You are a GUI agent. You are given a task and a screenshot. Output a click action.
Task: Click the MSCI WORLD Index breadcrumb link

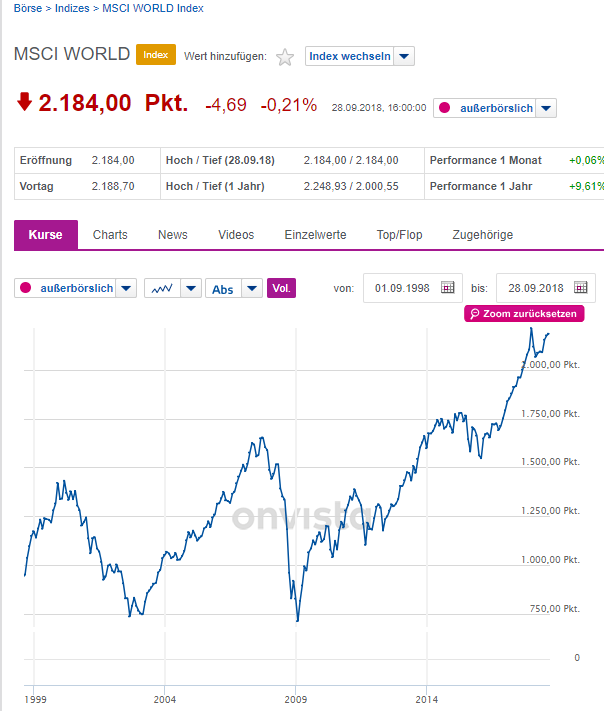click(153, 8)
